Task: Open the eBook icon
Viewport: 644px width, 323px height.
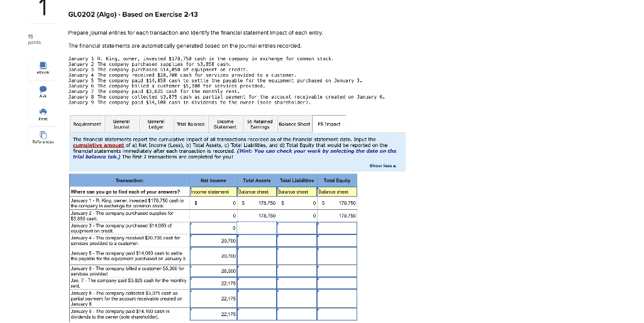Action: click(x=43, y=65)
